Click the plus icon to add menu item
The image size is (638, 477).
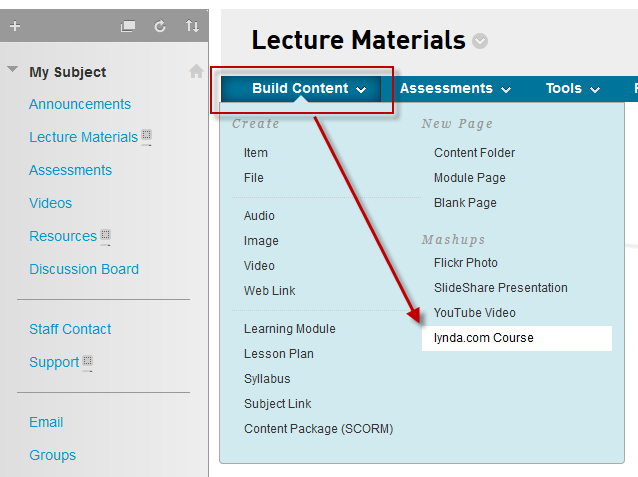(14, 26)
